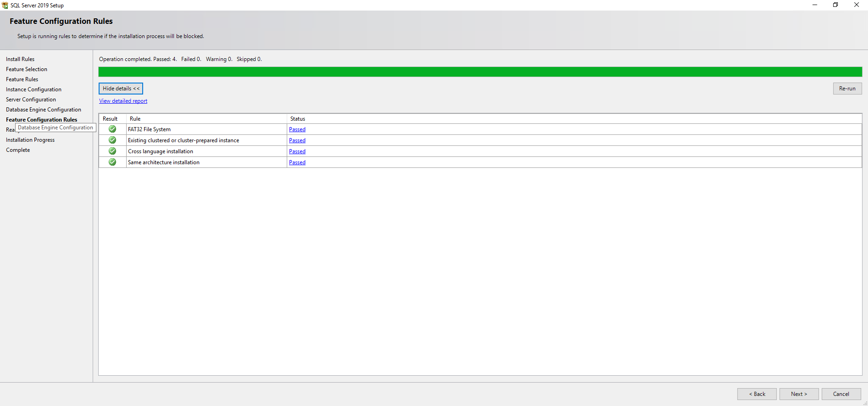Click the check icon for Same architecture installation
This screenshot has height=406, width=868.
112,162
